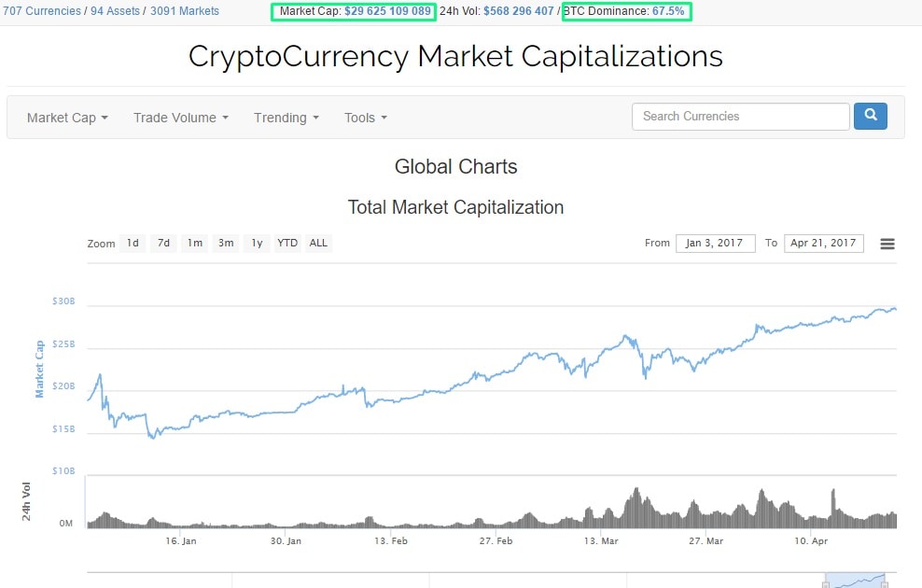The height and width of the screenshot is (588, 922).
Task: Set chart zoom to 1d
Action: [x=133, y=243]
